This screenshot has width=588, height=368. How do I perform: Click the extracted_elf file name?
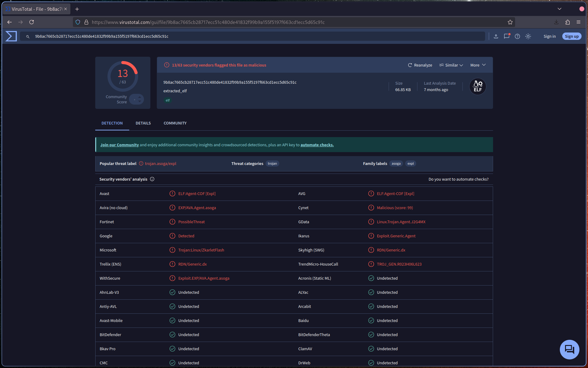[x=175, y=91]
